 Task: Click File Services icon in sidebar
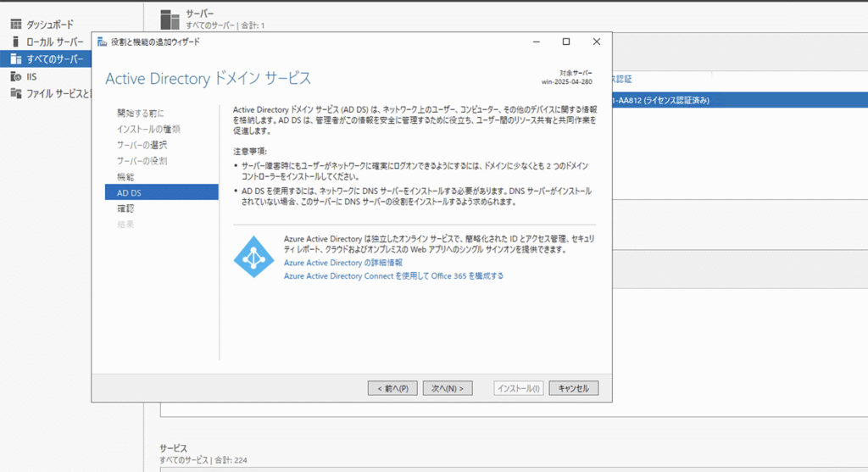[16, 93]
